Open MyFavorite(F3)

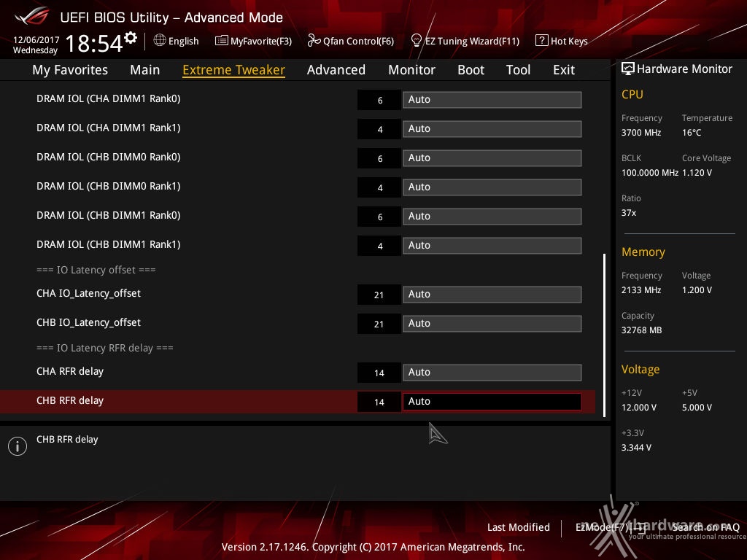tap(261, 41)
